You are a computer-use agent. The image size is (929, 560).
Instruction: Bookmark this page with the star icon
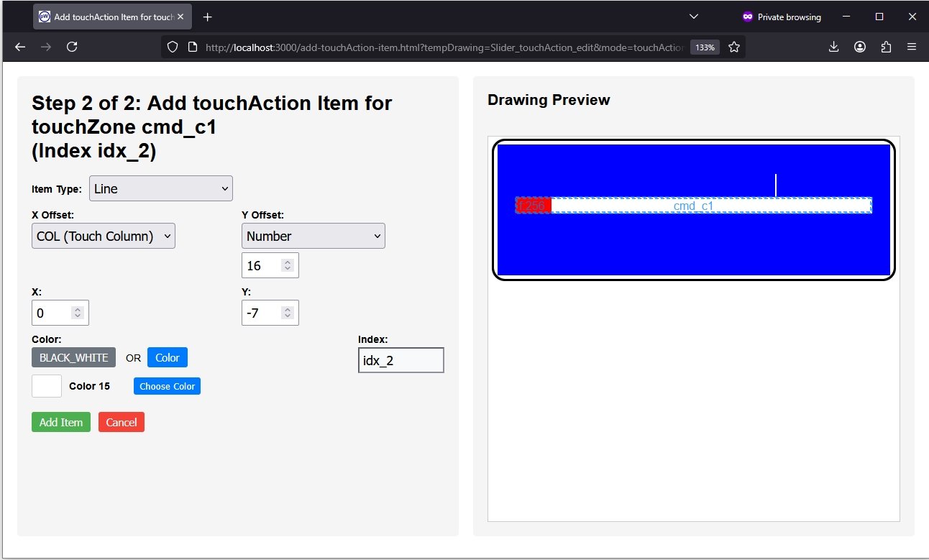(734, 47)
